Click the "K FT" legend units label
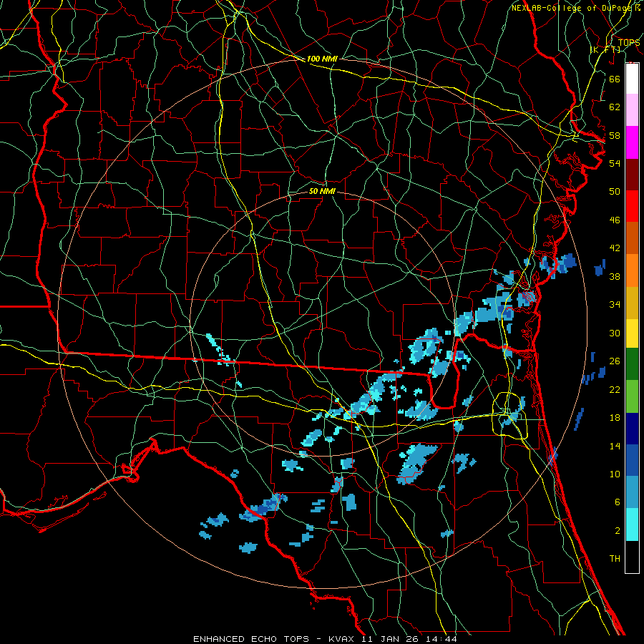This screenshot has width=644, height=644. 605,49
